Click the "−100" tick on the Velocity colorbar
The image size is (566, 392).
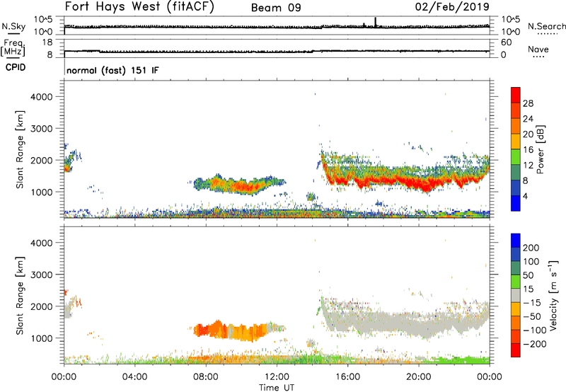[535, 330]
